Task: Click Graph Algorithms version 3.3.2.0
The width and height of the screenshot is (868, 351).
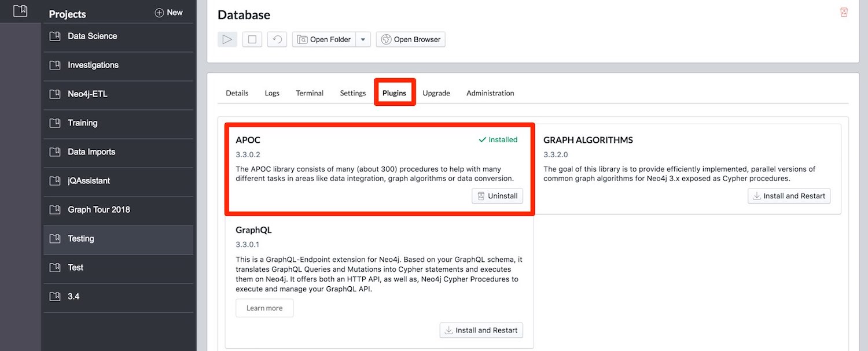Action: (x=556, y=155)
